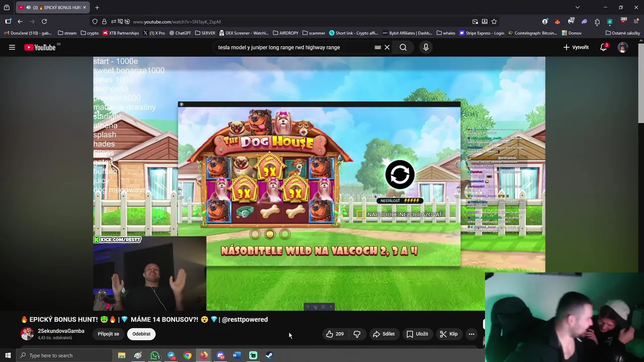Open File Explorer from the taskbar
Screen dimensions: 644x362
coord(121,355)
